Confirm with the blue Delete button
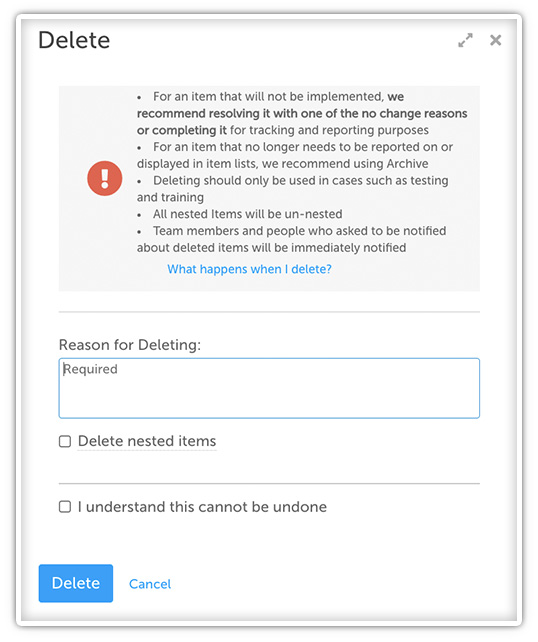Viewport: 538px width, 642px height. point(76,583)
